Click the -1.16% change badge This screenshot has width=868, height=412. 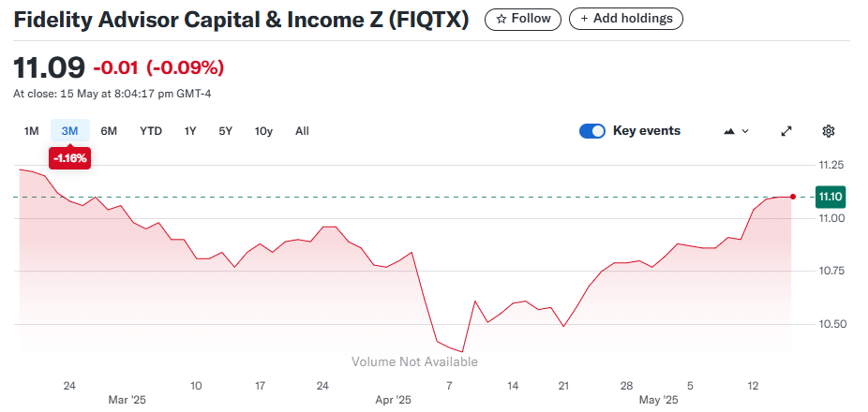tap(69, 158)
